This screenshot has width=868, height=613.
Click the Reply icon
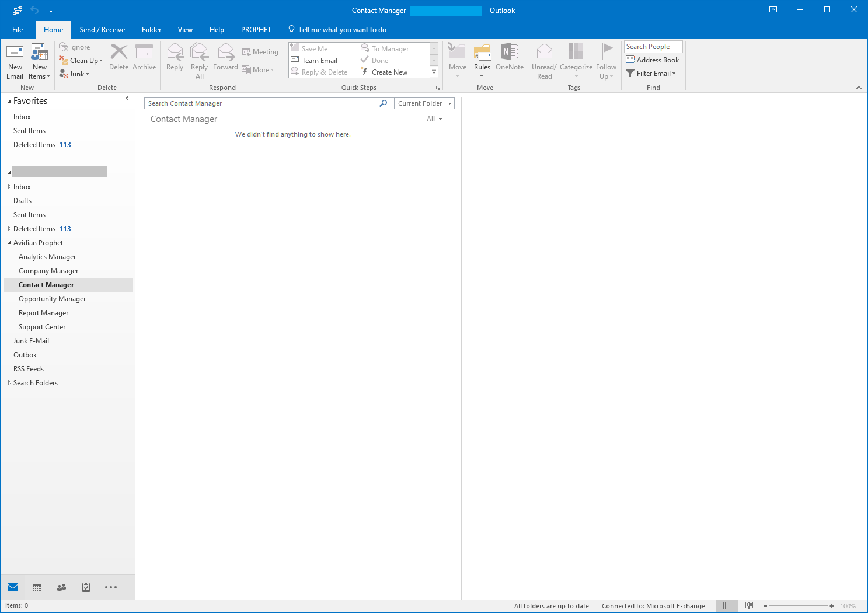(175, 52)
